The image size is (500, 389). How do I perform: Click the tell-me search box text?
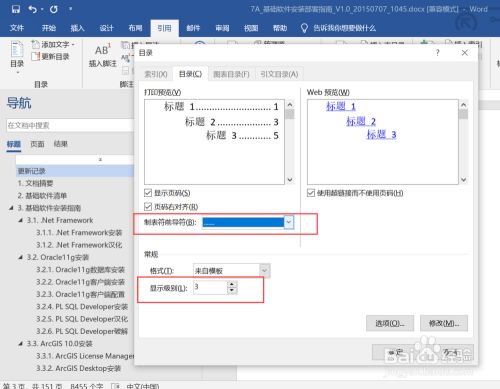(x=345, y=28)
